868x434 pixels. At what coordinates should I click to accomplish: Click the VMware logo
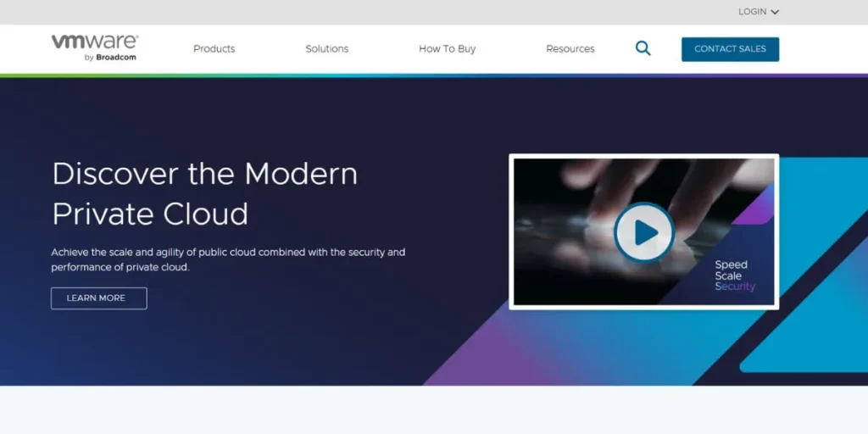94,42
